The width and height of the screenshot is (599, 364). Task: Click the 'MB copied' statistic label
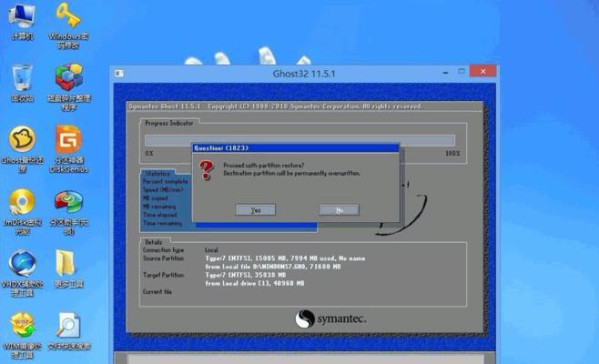click(x=155, y=198)
